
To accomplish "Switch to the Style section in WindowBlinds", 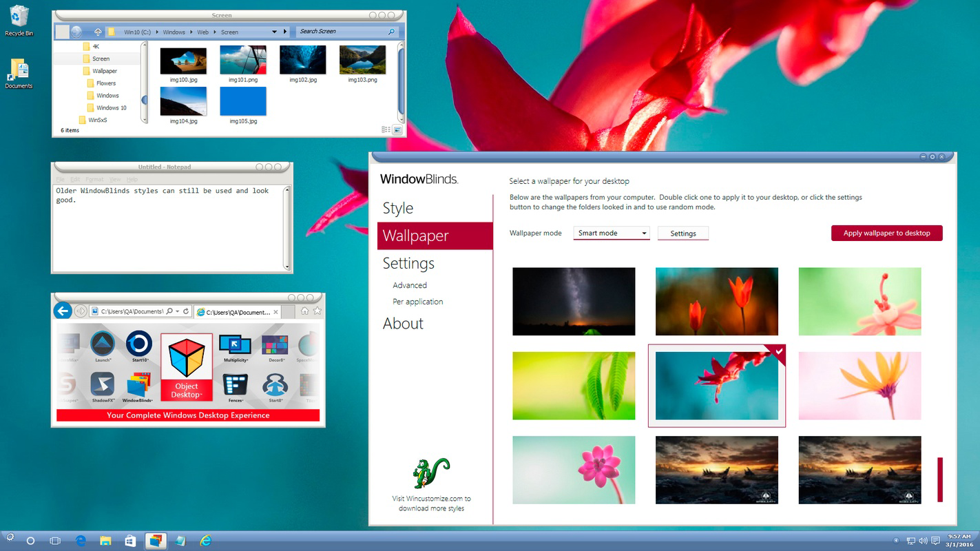I will click(398, 208).
